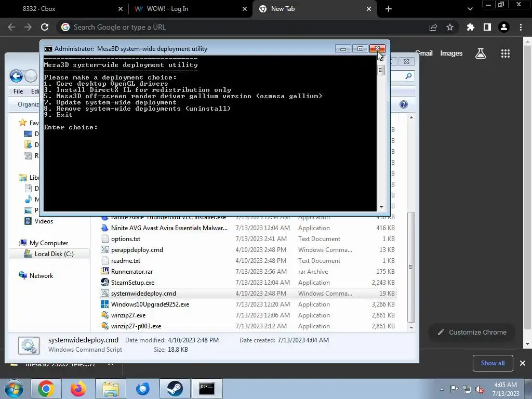Open Chrome's three-dot menu
The width and height of the screenshot is (532, 399).
point(521,27)
